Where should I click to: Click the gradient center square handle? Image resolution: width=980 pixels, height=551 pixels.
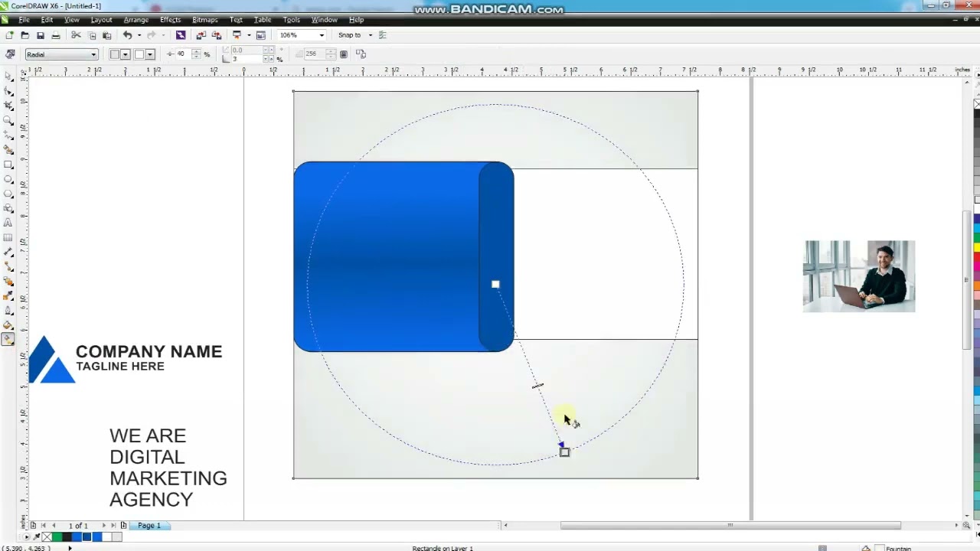tap(495, 285)
